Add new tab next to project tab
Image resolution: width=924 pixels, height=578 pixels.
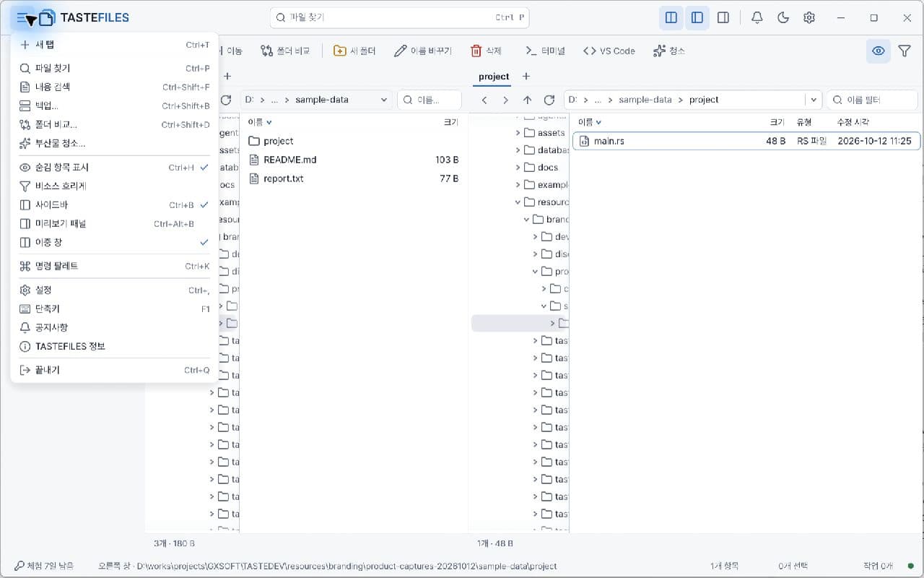pos(526,77)
